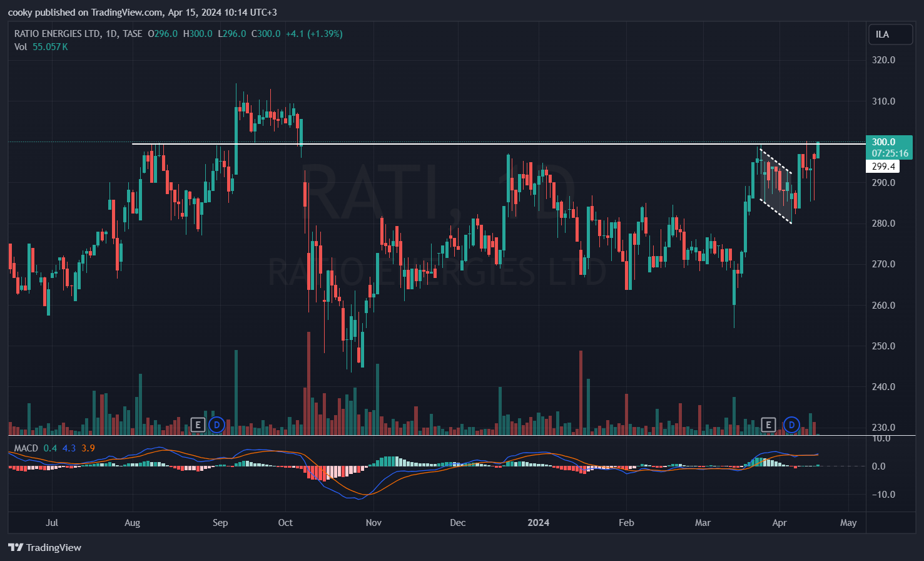The height and width of the screenshot is (561, 924).
Task: Click the late-March earnings E marker
Action: coord(768,425)
